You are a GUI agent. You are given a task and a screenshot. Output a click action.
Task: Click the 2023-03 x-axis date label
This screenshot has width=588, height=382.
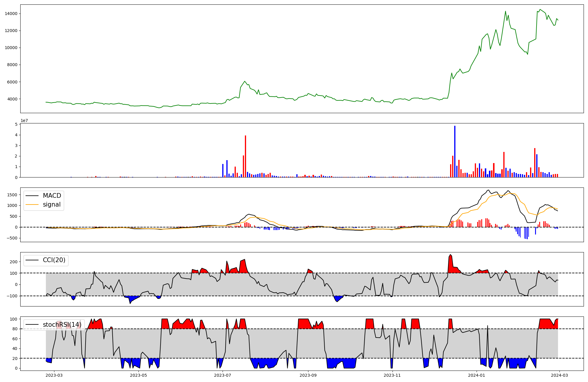(x=54, y=375)
